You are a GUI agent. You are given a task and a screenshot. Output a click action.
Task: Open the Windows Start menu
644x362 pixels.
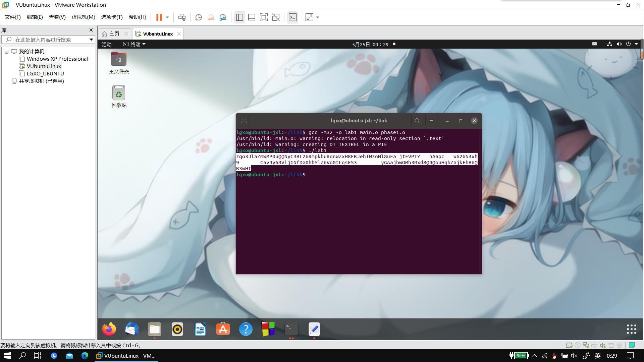7,356
